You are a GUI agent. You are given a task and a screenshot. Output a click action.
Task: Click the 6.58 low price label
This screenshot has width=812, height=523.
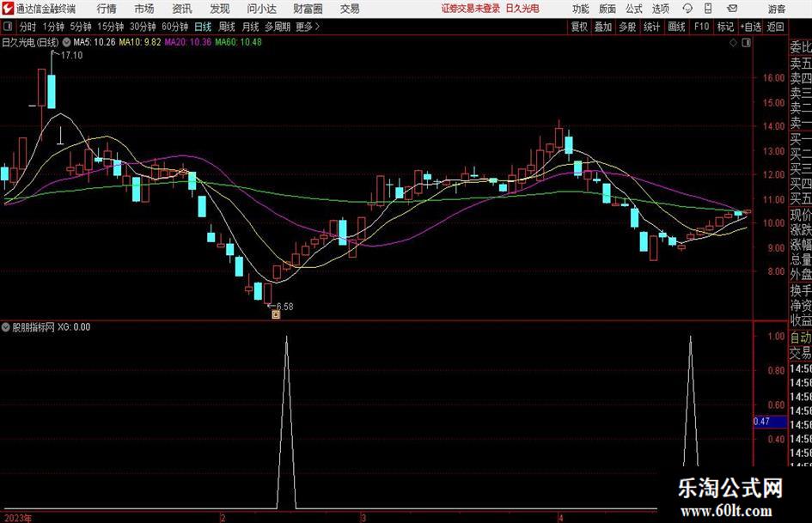(284, 307)
